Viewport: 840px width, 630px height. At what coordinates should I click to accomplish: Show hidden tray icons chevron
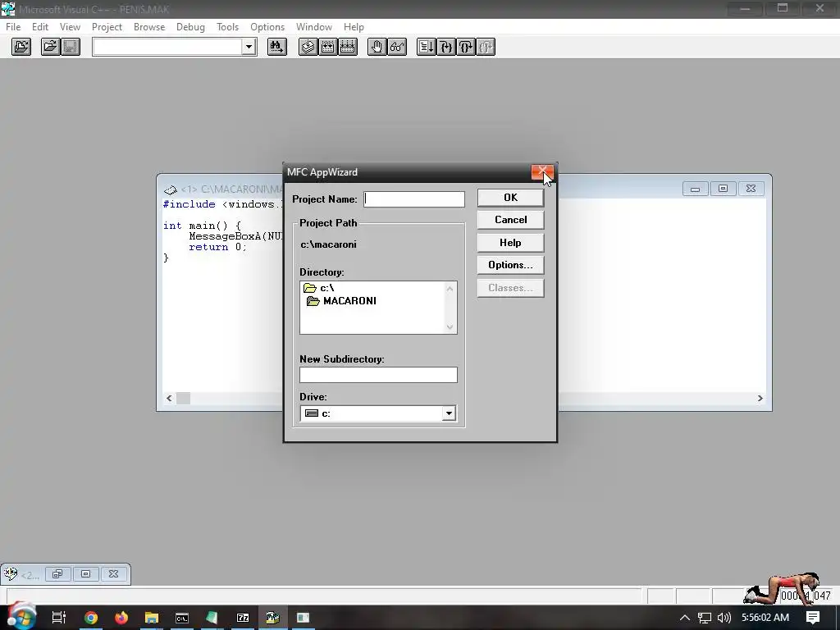(684, 618)
